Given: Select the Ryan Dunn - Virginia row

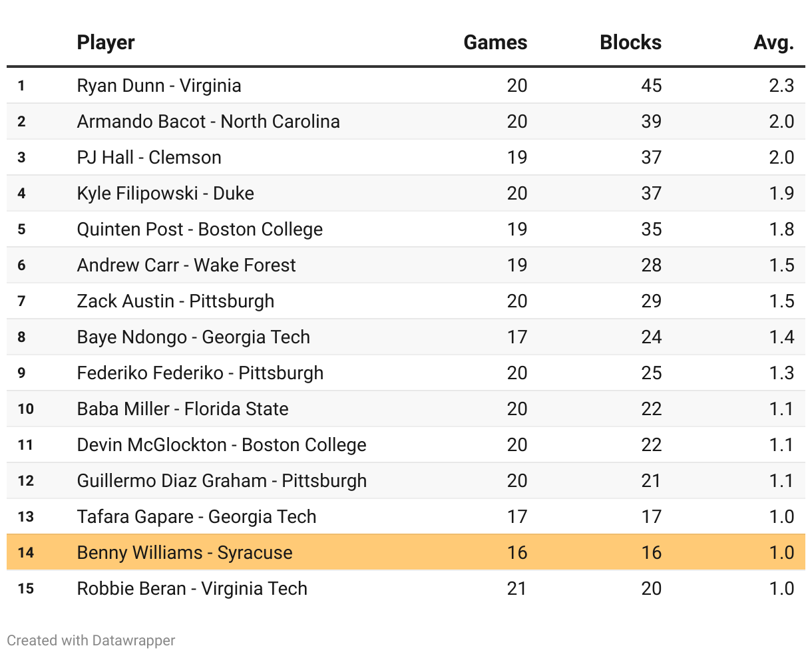Looking at the screenshot, I should click(159, 86).
